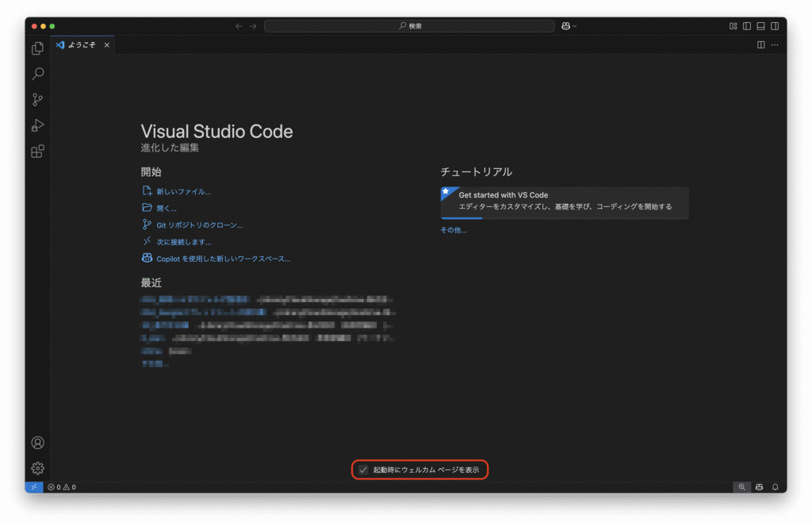812x526 pixels.
Task: Open the Source Control view
Action: click(38, 99)
